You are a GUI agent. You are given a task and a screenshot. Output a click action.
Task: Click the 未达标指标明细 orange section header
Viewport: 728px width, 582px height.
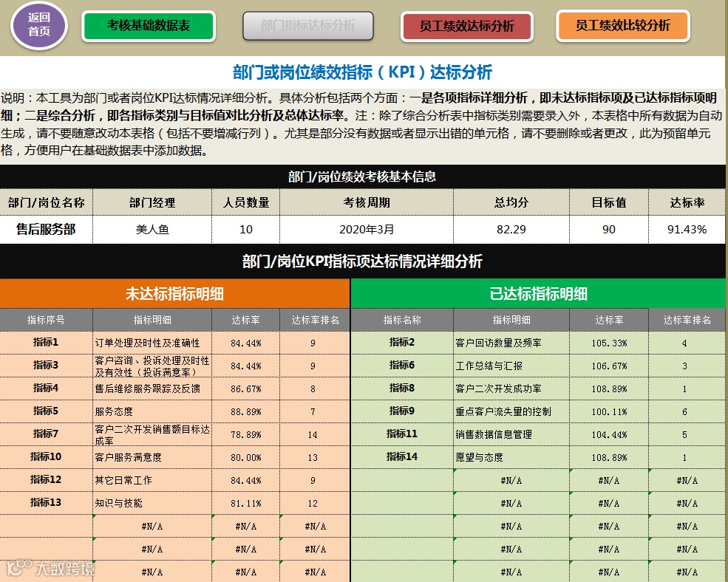(x=174, y=293)
